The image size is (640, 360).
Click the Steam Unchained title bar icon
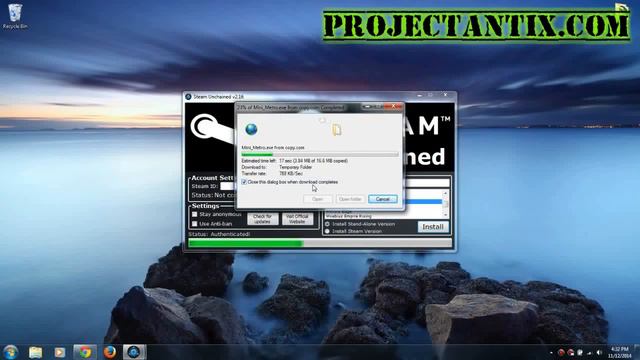click(x=188, y=97)
